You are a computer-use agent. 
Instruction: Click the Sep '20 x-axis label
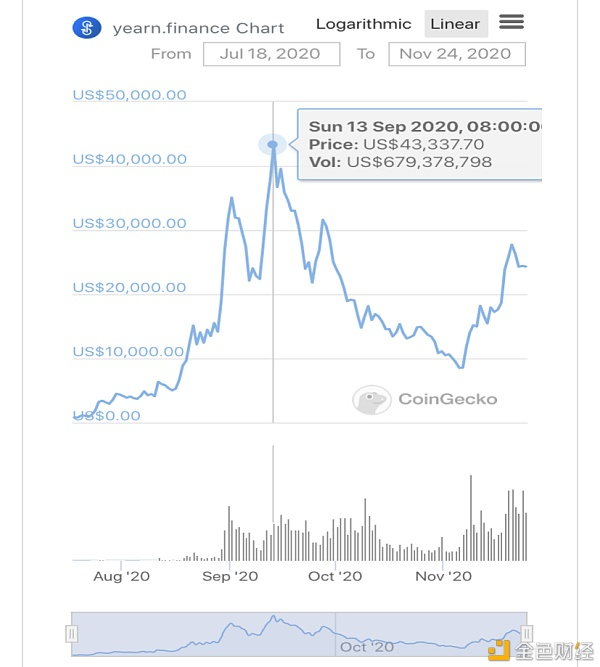(230, 576)
